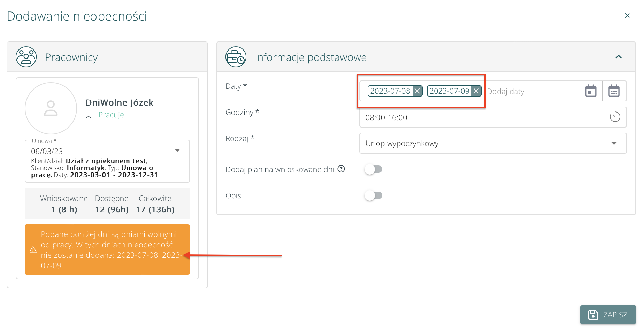Turn on the Opis toggle
Screen dimensions: 644x331
click(373, 195)
